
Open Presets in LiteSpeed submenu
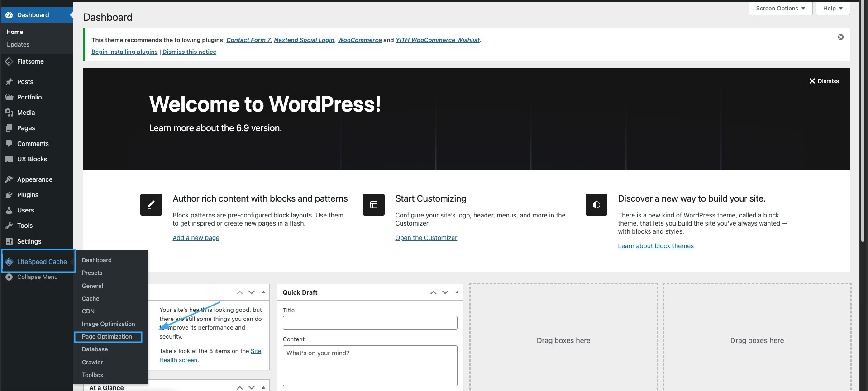pos(92,273)
